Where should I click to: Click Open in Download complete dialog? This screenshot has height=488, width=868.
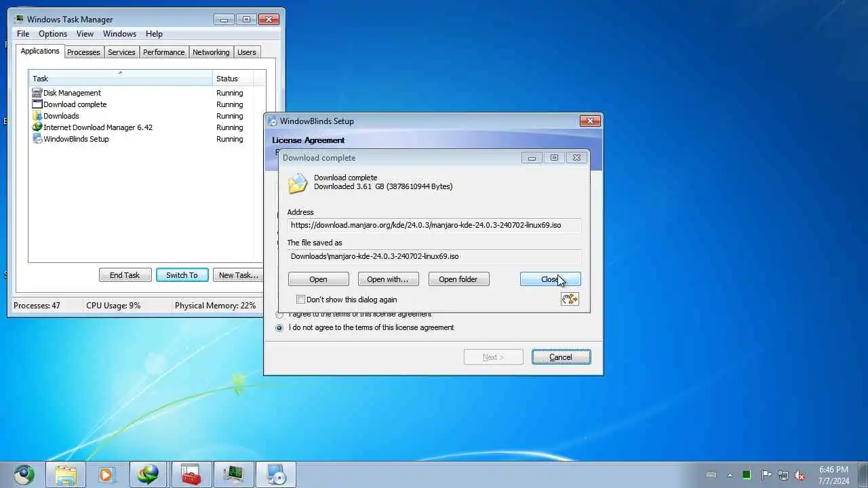(x=318, y=279)
